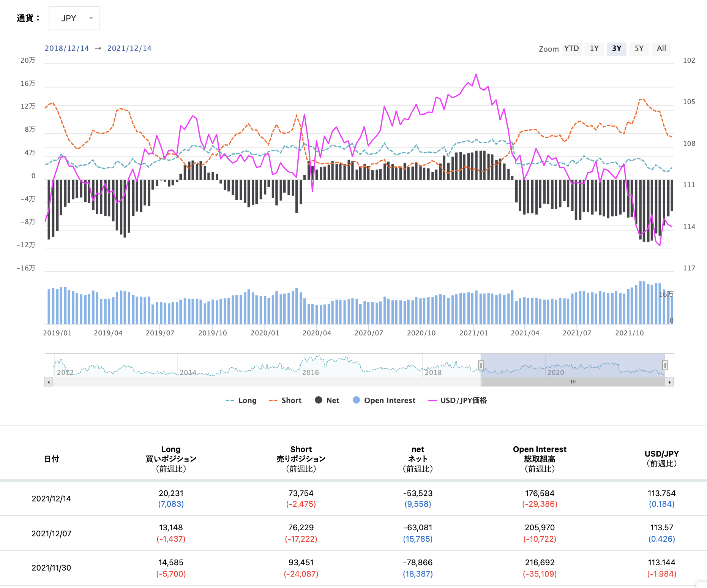Click the Short 売りポジション column header
This screenshot has height=588, width=707.
(301, 459)
